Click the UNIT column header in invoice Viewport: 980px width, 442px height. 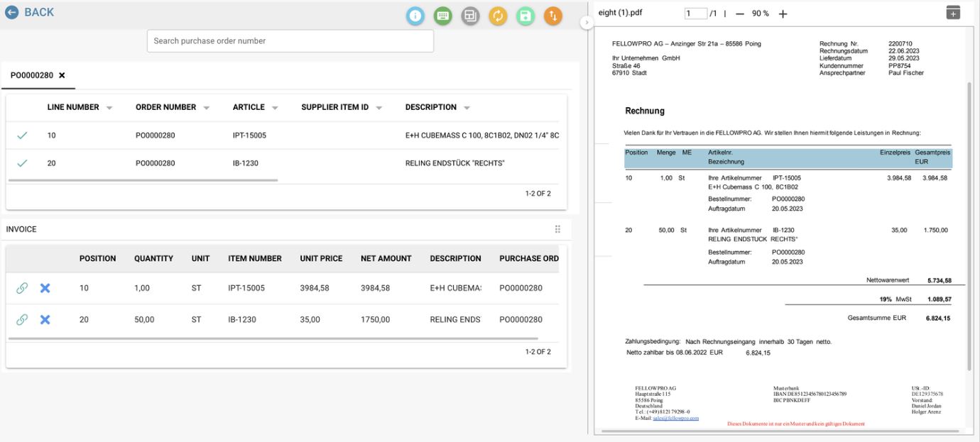(201, 259)
